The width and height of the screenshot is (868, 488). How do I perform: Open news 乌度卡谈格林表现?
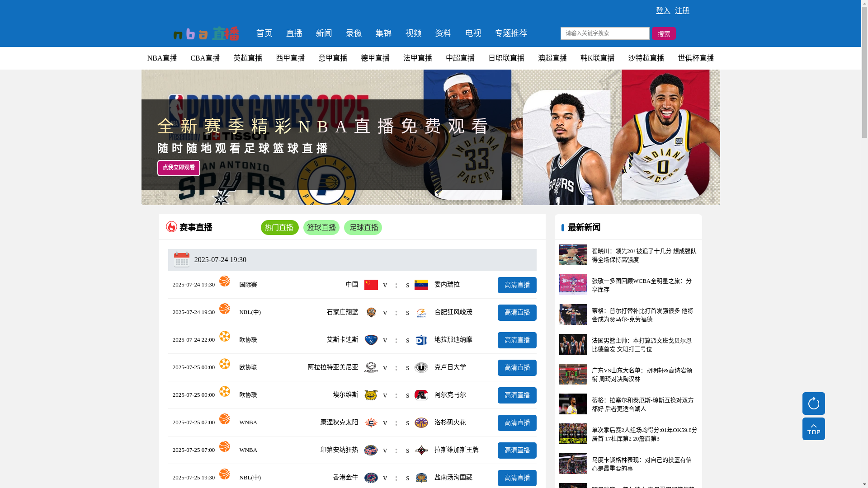click(x=642, y=464)
